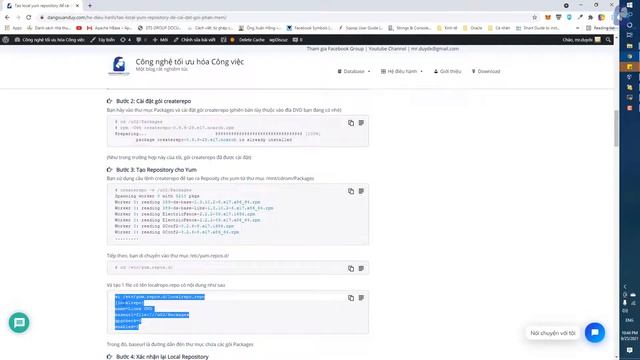Click Tùy biến in admin bar
This screenshot has height=360, width=640.
pyautogui.click(x=102, y=40)
